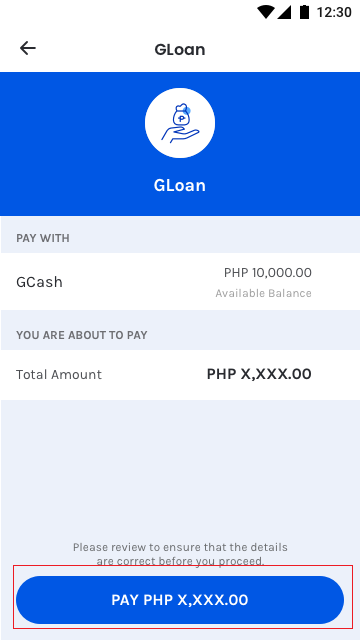Image resolution: width=360 pixels, height=640 pixels.
Task: Tap the GLoan header title
Action: pos(180,49)
